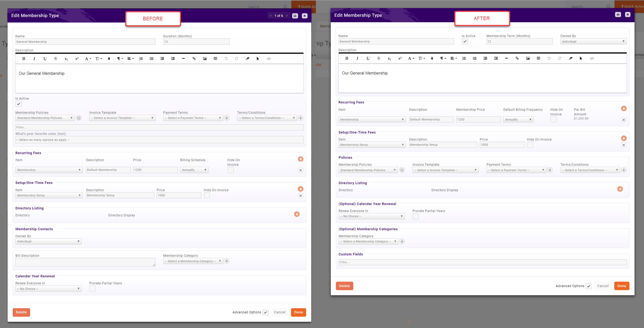The image size is (644, 328).
Task: Edit Standard Membership Policies icon in BEFORE dialog
Action: tap(79, 118)
